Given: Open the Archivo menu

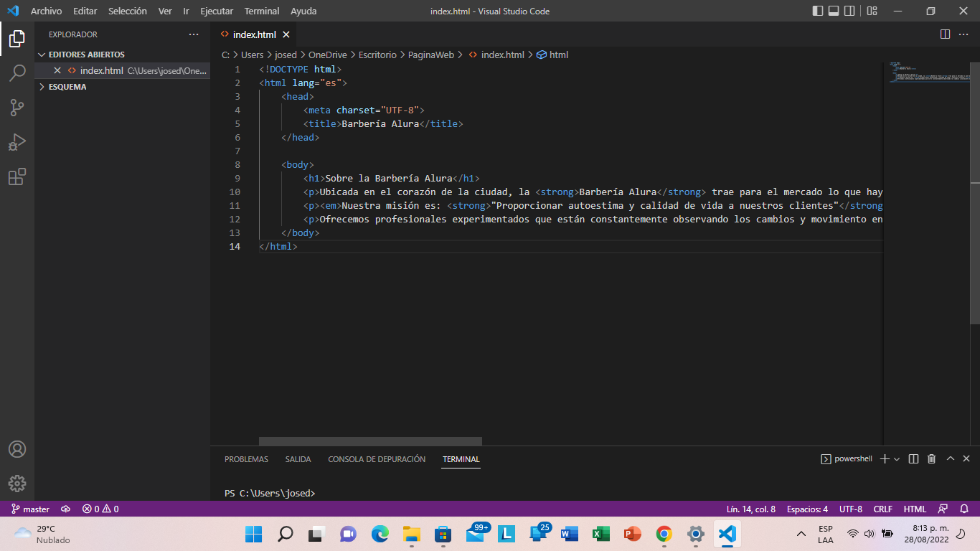Looking at the screenshot, I should click(x=46, y=11).
